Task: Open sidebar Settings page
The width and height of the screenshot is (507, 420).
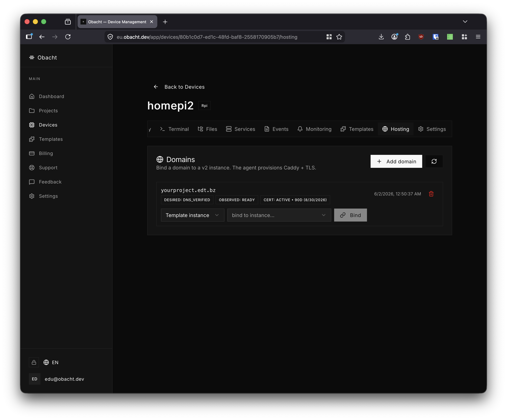Action: coord(43,196)
